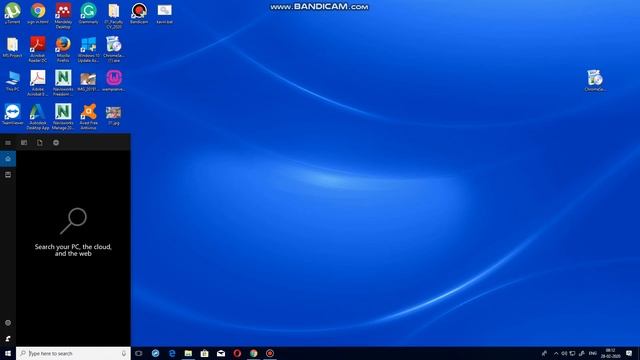This screenshot has height=360, width=640.
Task: Select ChromeSetup installer beside Windows 10 Update
Action: coord(113,49)
